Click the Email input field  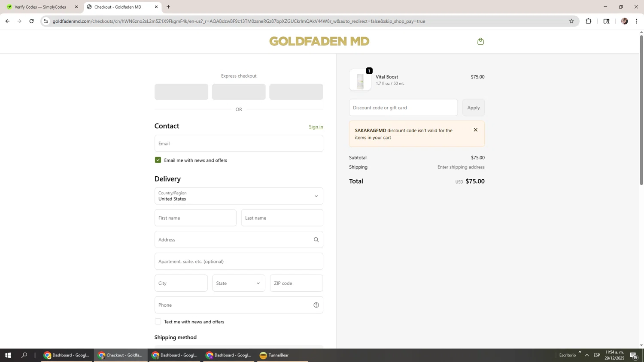point(239,143)
